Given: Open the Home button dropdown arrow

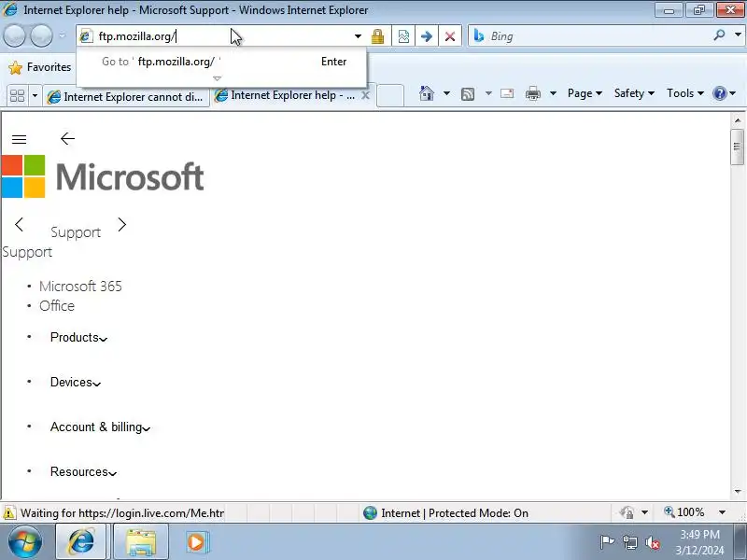Looking at the screenshot, I should [x=446, y=93].
